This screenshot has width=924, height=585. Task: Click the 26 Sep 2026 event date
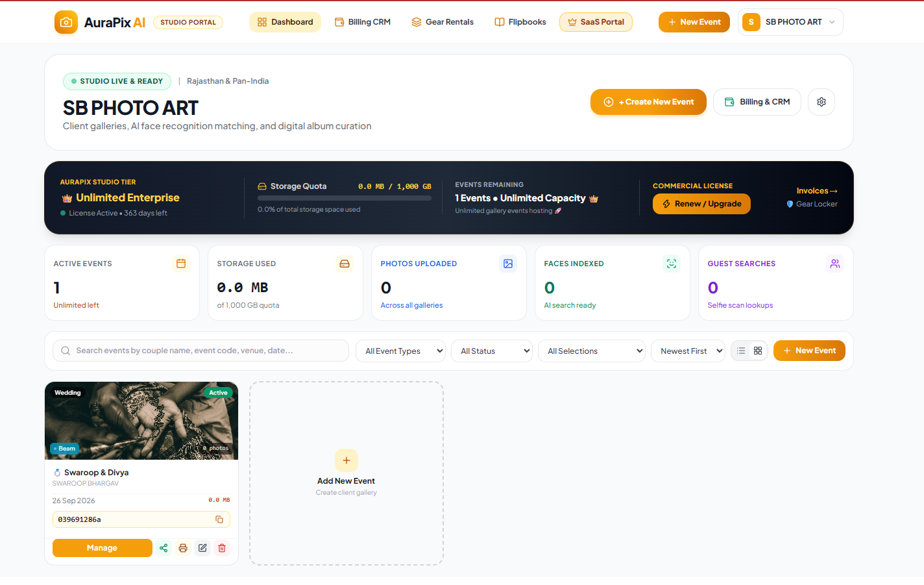[73, 501]
